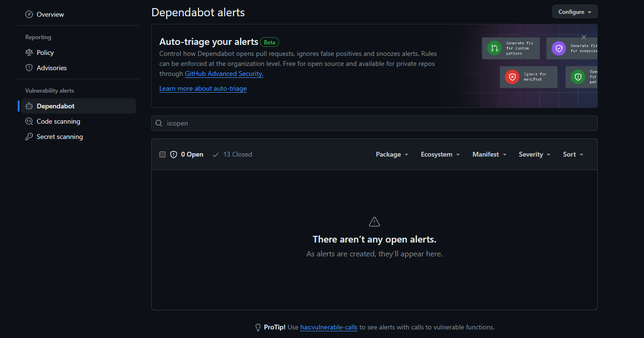Show the 0 Open alerts

click(x=187, y=154)
